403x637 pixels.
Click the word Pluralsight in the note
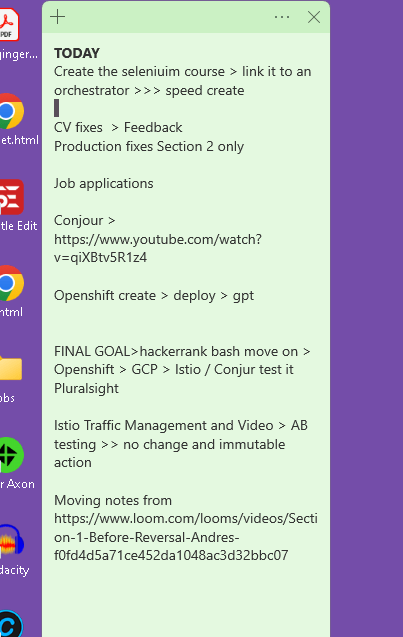[86, 388]
